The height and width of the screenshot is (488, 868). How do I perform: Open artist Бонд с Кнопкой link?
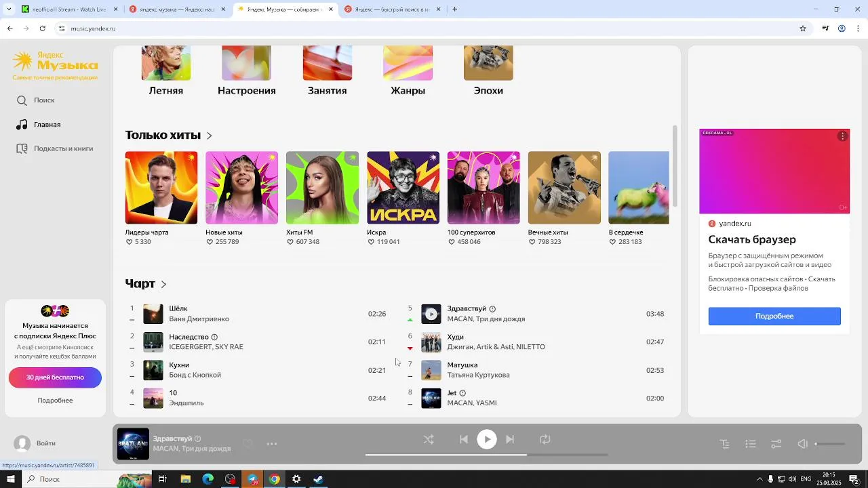coord(195,375)
